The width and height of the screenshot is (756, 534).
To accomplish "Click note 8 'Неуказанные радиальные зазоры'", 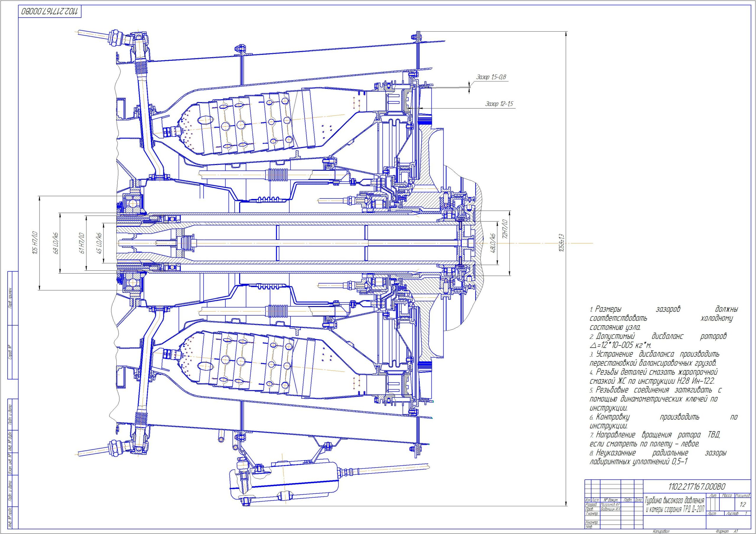I will 658,453.
